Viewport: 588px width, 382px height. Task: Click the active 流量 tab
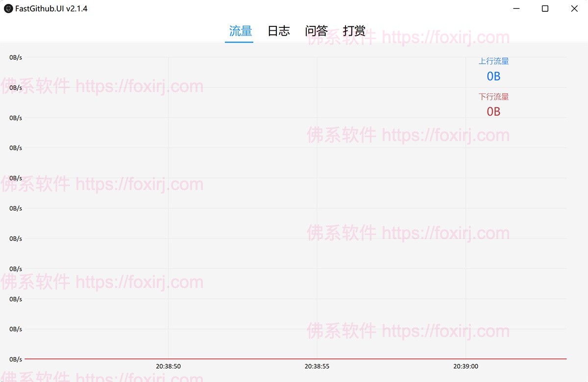pyautogui.click(x=239, y=30)
